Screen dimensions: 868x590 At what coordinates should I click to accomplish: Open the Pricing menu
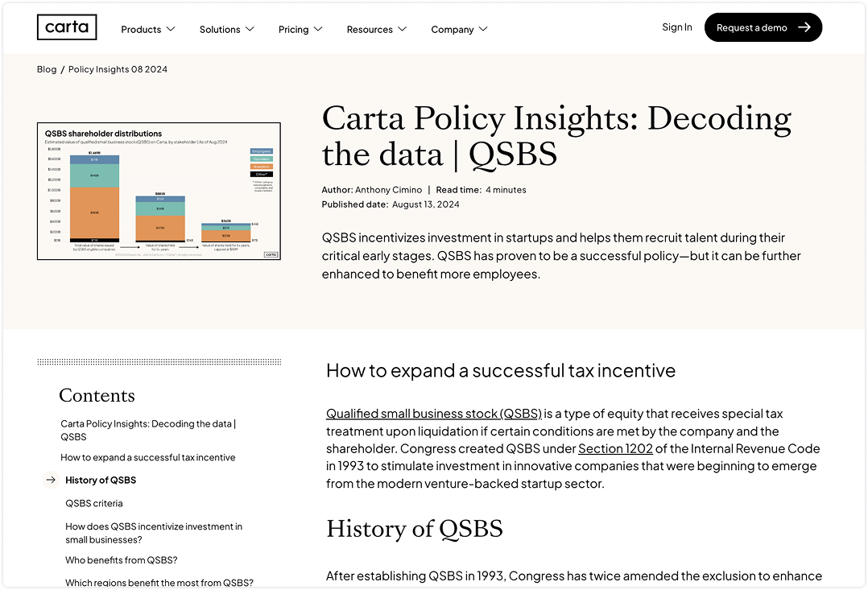pyautogui.click(x=300, y=29)
